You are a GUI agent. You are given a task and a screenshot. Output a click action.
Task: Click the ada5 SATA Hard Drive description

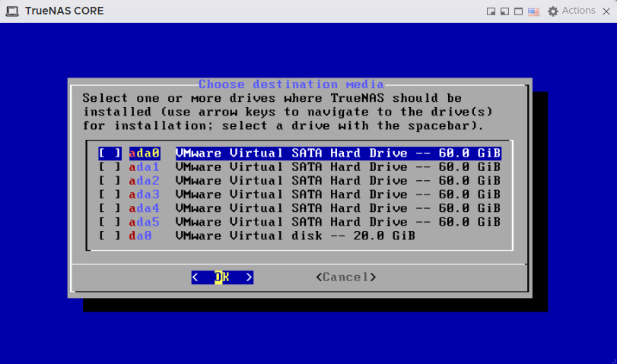pyautogui.click(x=338, y=222)
